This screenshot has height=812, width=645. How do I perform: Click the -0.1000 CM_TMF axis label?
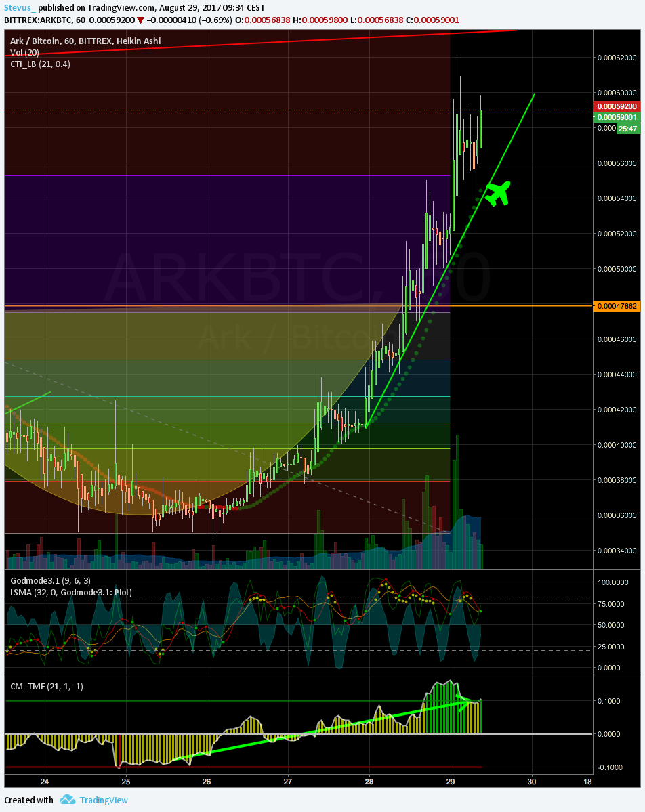click(608, 767)
